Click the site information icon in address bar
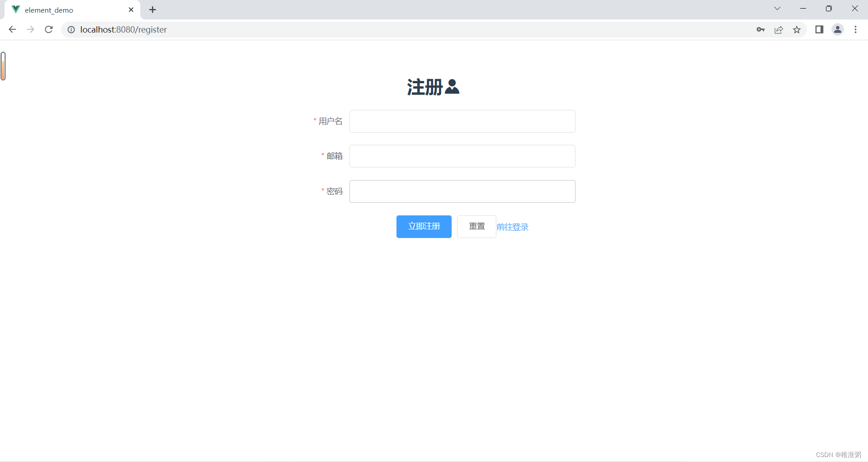868x462 pixels. (71, 29)
